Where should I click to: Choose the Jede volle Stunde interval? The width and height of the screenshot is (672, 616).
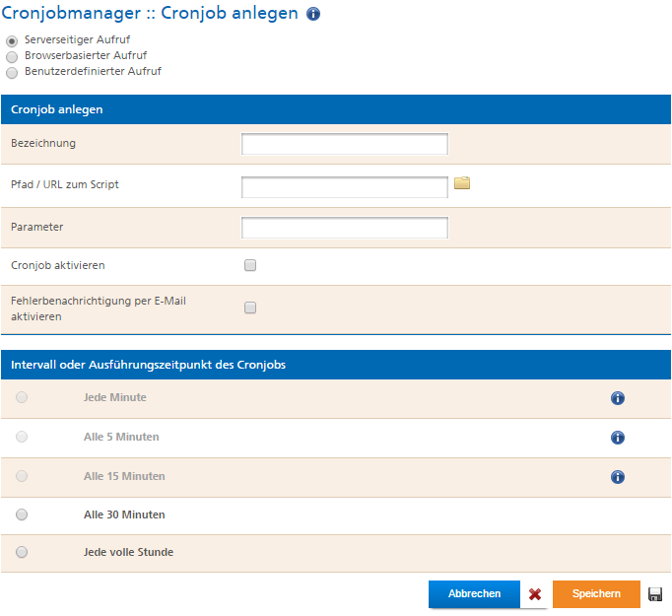pos(22,552)
